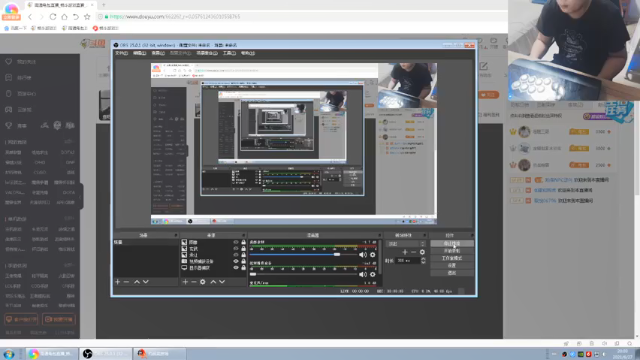Click the browser back arrow

[x=30, y=17]
